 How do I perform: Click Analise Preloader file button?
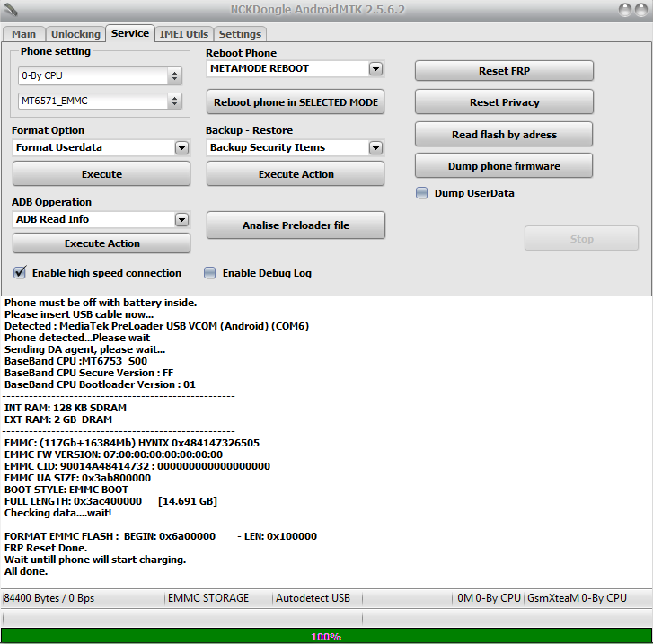pos(296,225)
